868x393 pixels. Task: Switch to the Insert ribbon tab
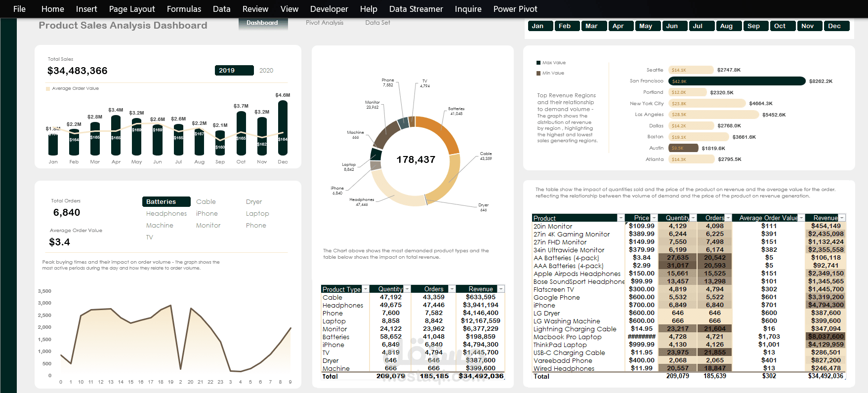[86, 9]
